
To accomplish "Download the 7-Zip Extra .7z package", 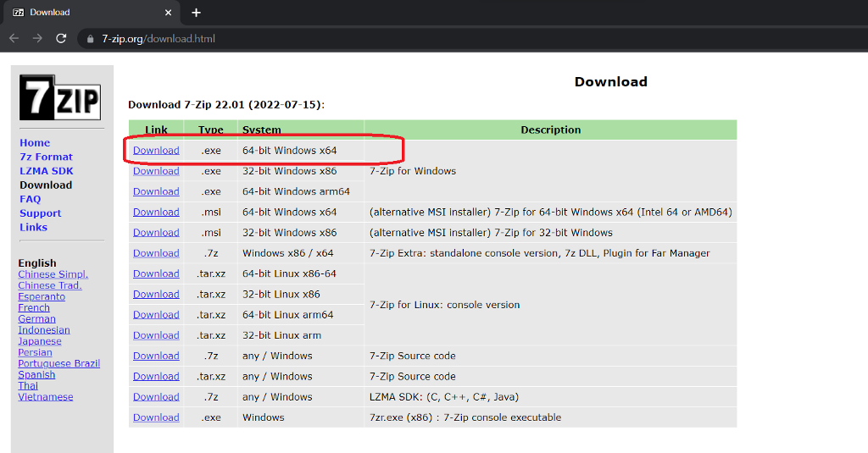I will [156, 253].
